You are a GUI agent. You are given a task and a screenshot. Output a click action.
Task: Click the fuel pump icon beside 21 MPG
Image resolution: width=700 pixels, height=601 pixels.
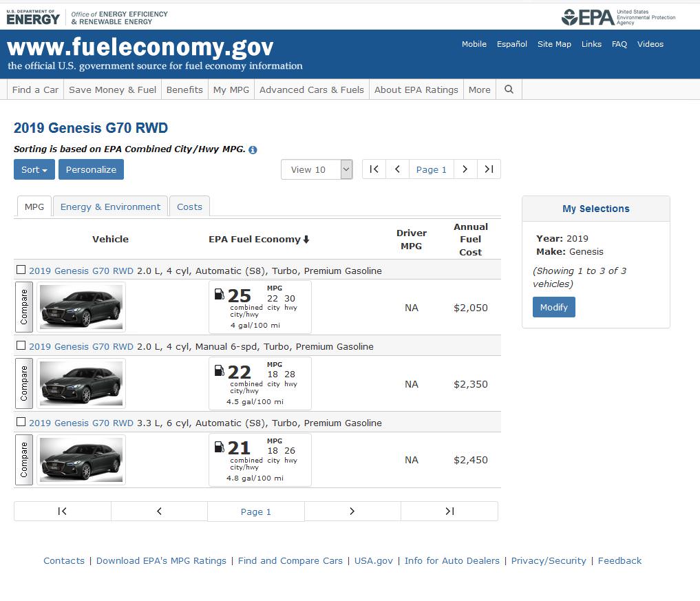point(219,447)
